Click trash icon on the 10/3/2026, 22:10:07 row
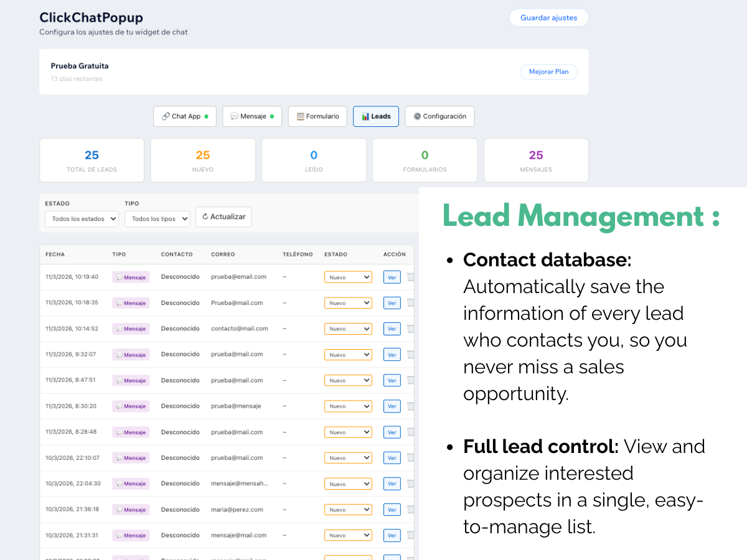747x560 pixels. pos(411,458)
